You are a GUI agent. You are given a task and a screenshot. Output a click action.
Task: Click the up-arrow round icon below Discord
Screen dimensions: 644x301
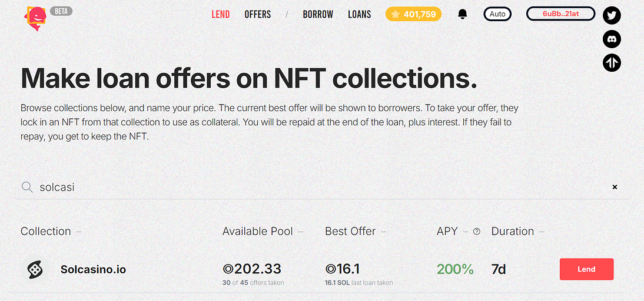coord(612,62)
